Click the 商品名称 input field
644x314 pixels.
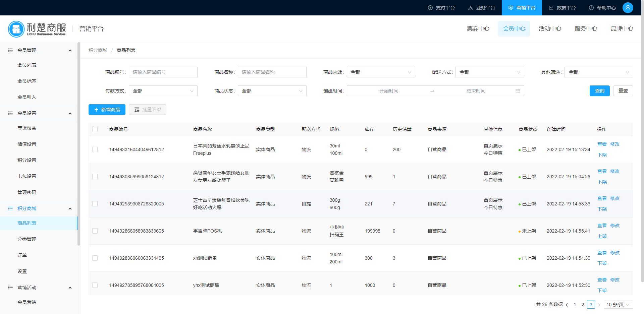(x=272, y=72)
